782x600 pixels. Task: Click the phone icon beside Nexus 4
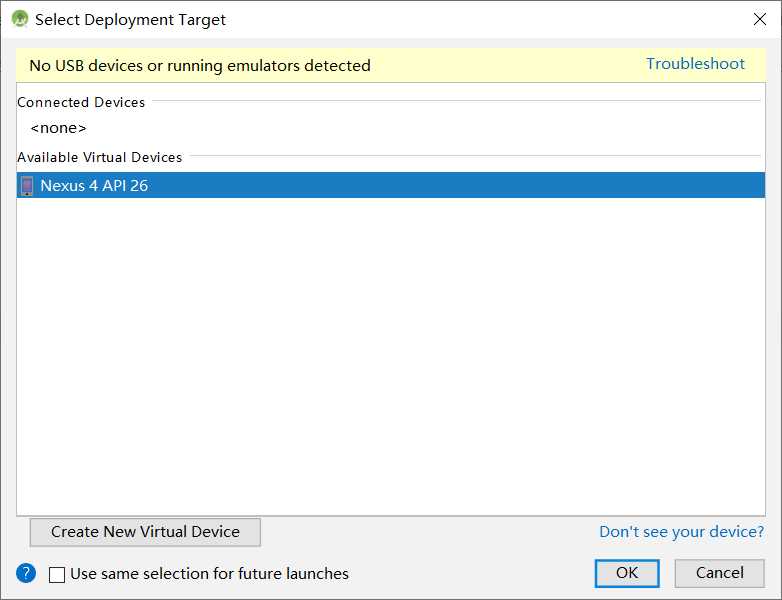tap(27, 186)
